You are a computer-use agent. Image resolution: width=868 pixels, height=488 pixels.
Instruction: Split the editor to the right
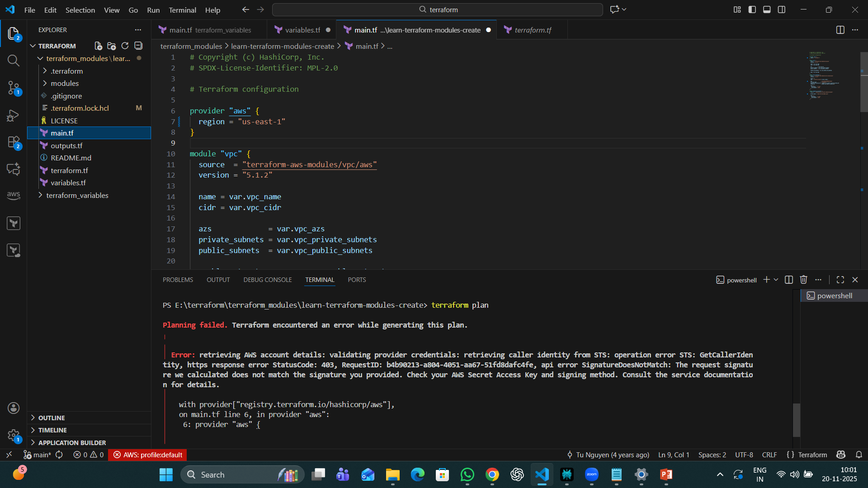point(840,30)
